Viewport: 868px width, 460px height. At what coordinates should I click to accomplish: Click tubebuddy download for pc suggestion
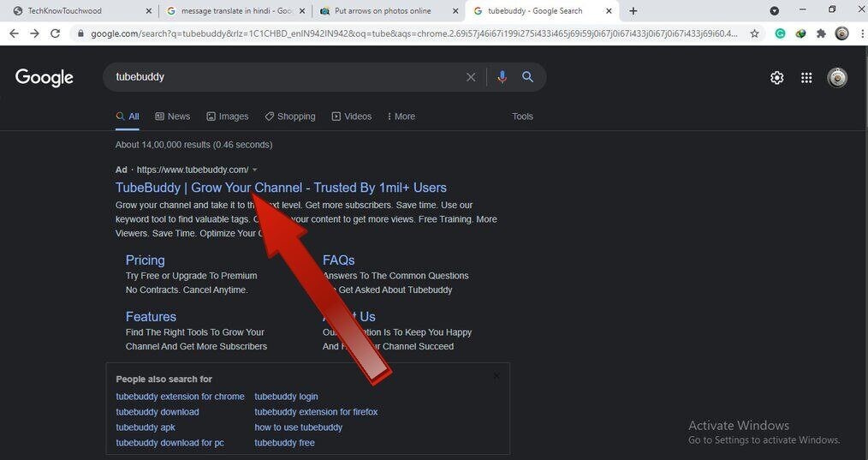(170, 443)
